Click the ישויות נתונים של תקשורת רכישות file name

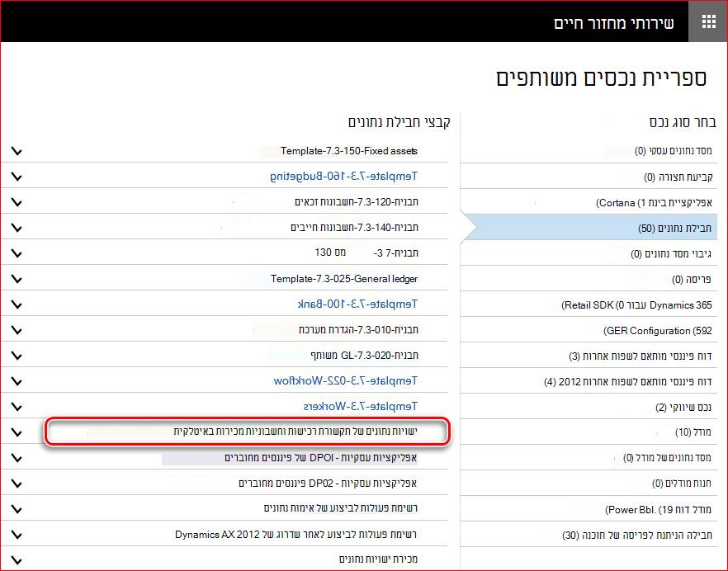[x=296, y=432]
